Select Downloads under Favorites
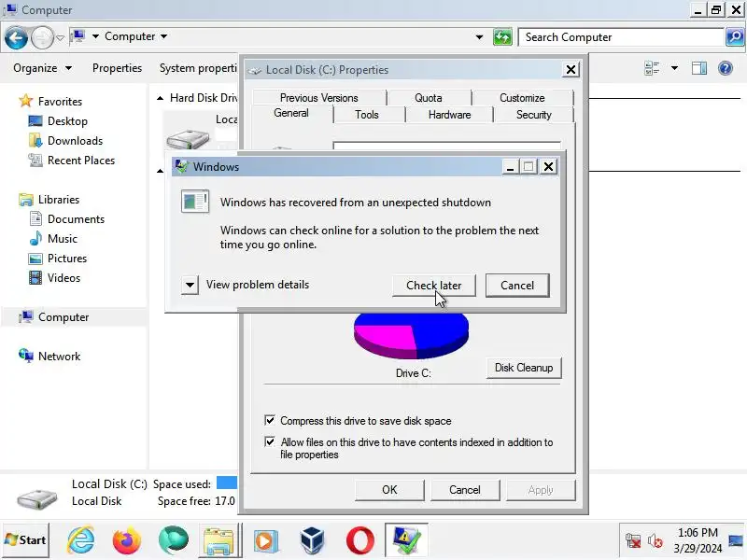747x560 pixels. pos(65,141)
